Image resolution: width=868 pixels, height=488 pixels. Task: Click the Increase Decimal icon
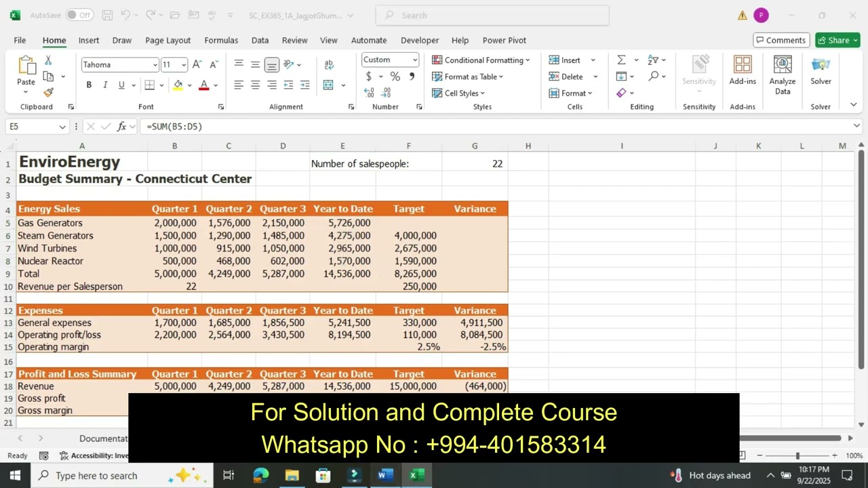pyautogui.click(x=369, y=93)
